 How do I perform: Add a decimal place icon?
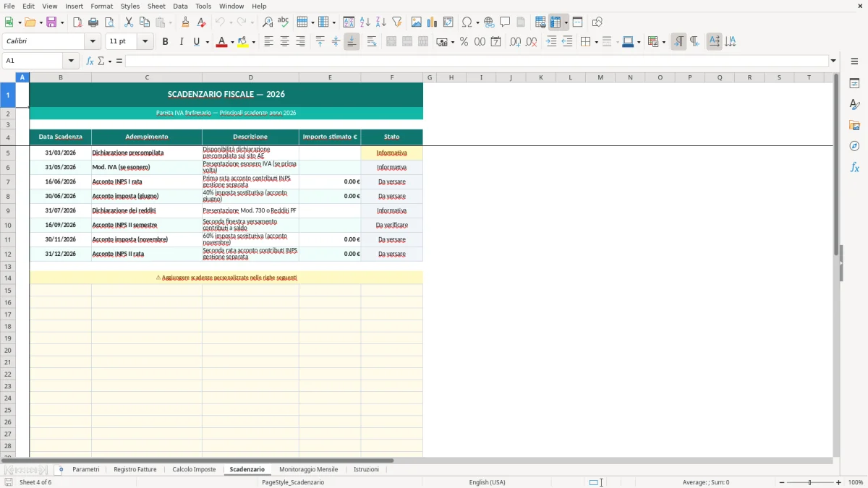(x=516, y=42)
